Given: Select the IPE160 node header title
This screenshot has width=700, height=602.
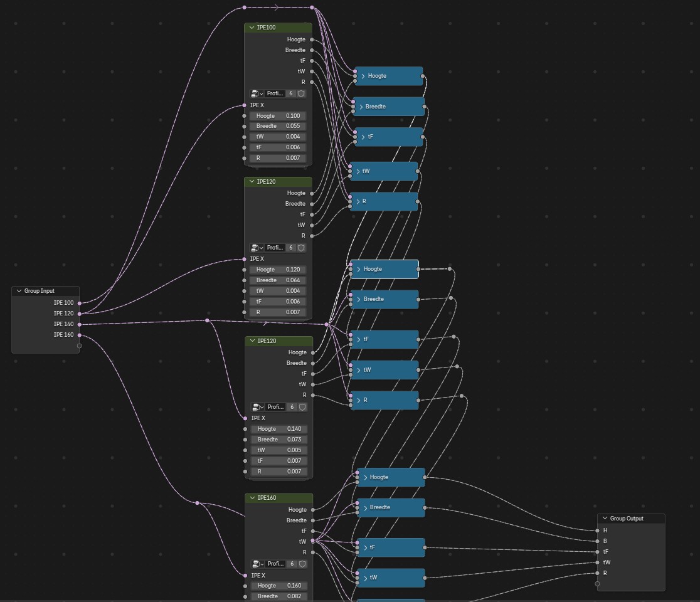Looking at the screenshot, I should tap(267, 497).
